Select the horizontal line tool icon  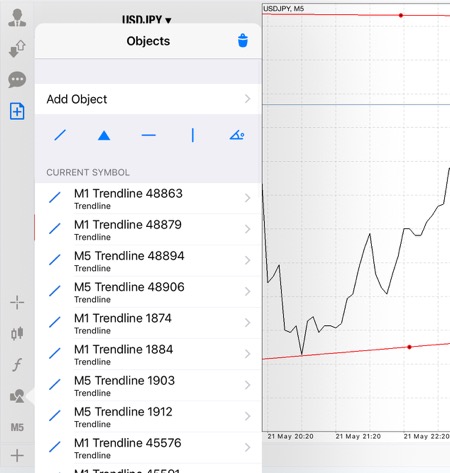click(148, 135)
